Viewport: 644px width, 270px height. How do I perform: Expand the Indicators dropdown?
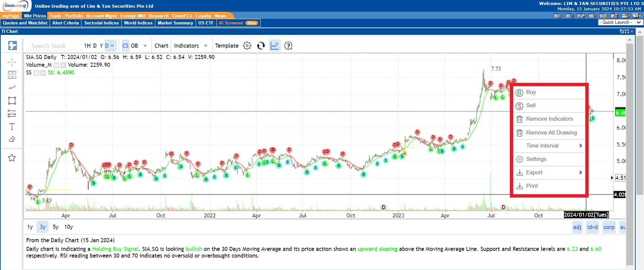pyautogui.click(x=206, y=46)
